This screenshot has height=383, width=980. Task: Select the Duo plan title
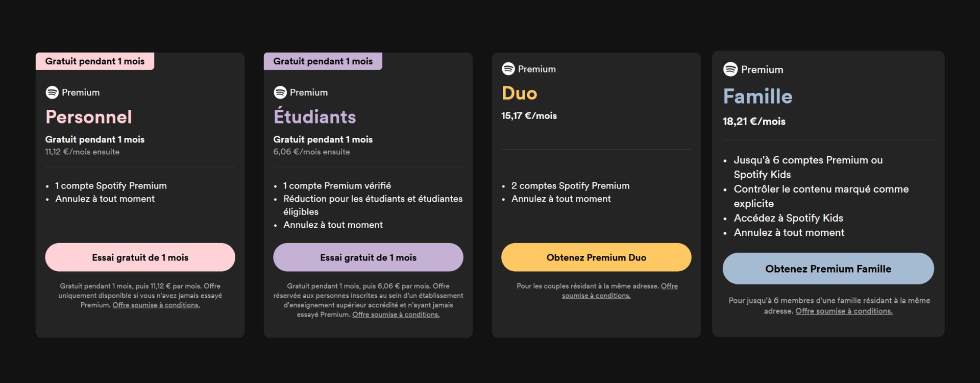click(520, 93)
